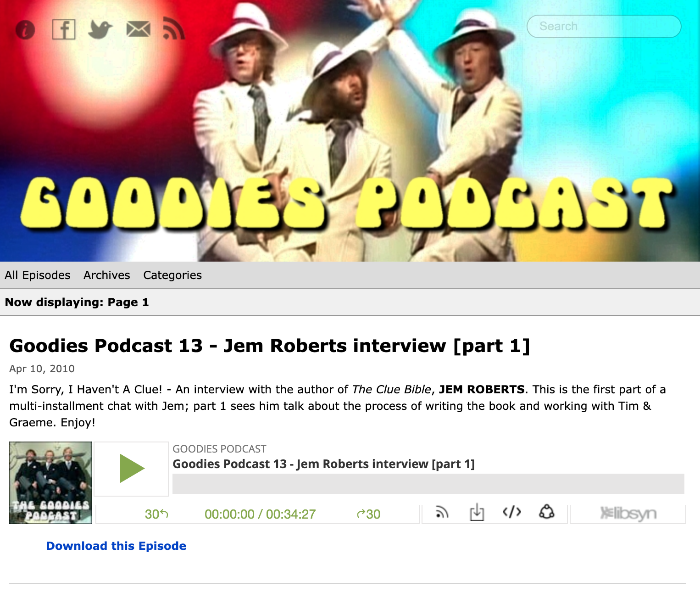Focus the Search input field
This screenshot has height=604, width=700.
[x=604, y=27]
